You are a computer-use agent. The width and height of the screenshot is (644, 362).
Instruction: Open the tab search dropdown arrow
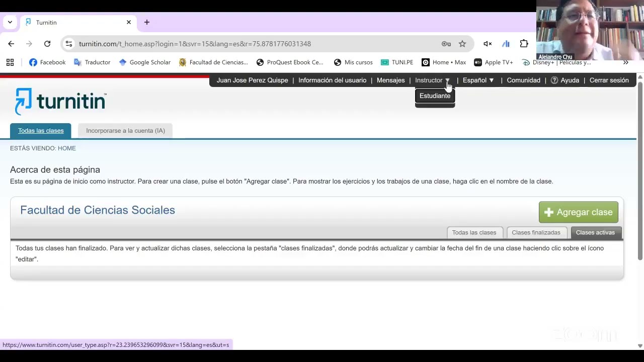tap(10, 22)
